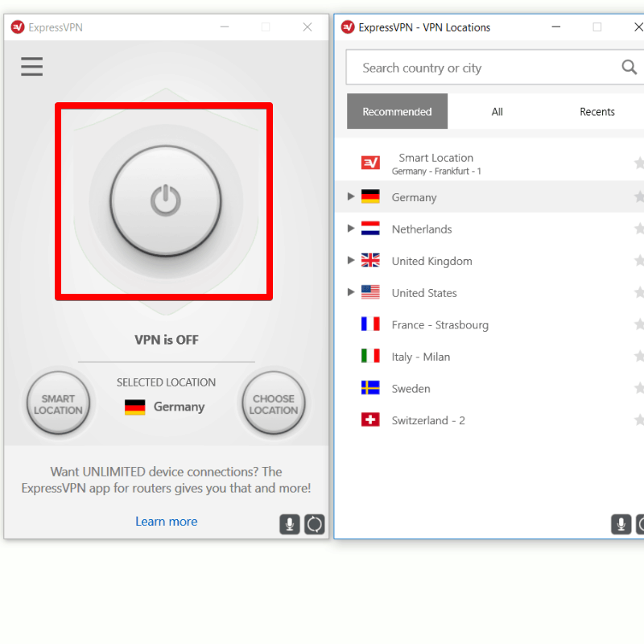This screenshot has height=644, width=644.
Task: Select Italy - Milan location
Action: click(489, 357)
